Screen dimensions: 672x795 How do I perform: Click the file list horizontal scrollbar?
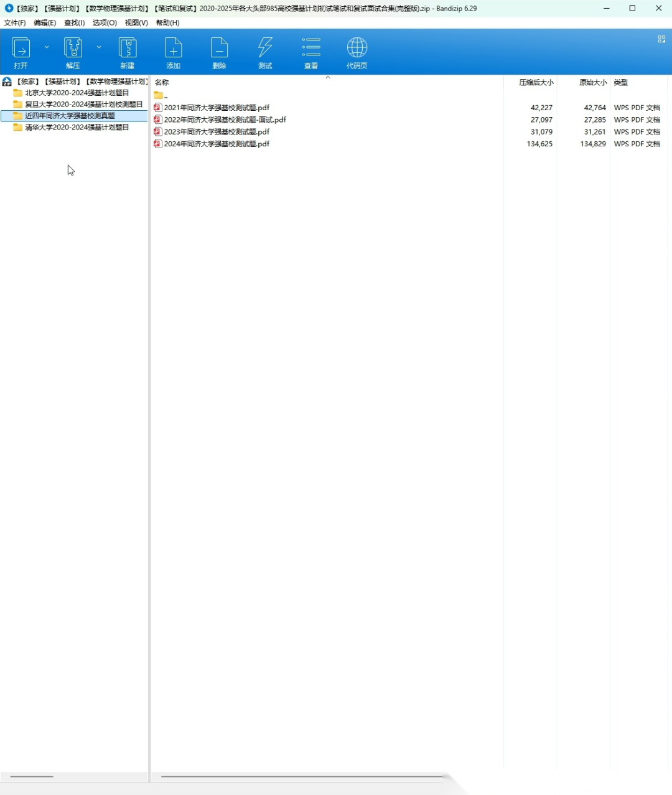pyautogui.click(x=302, y=776)
